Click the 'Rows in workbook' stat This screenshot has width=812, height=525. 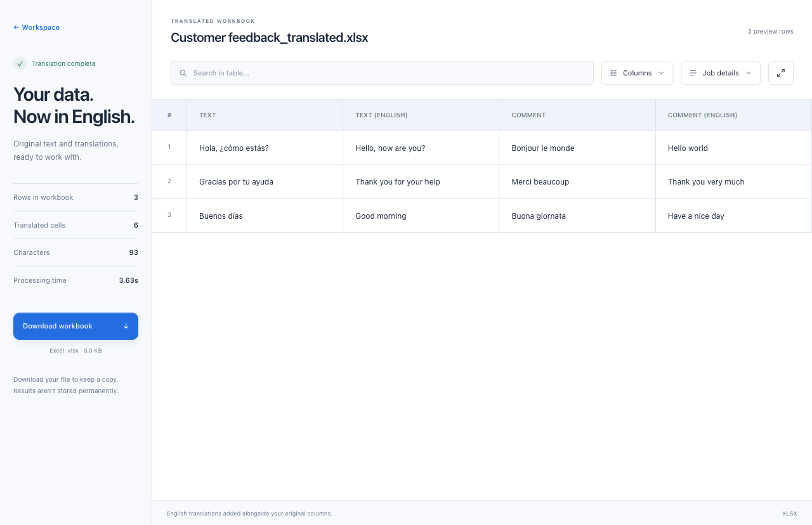point(75,197)
